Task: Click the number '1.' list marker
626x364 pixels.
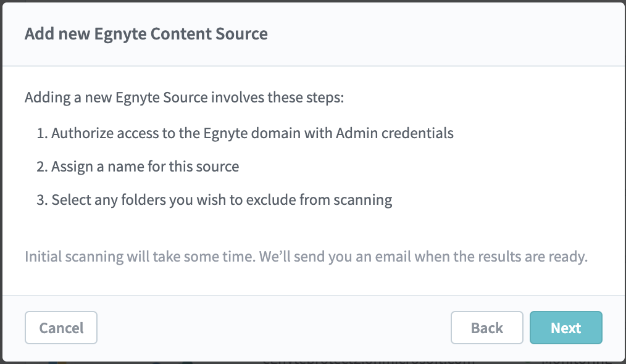Action: pyautogui.click(x=43, y=133)
